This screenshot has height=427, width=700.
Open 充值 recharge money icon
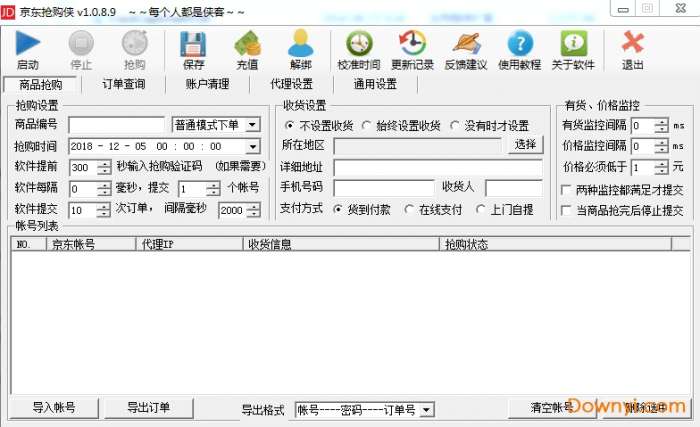(x=247, y=43)
